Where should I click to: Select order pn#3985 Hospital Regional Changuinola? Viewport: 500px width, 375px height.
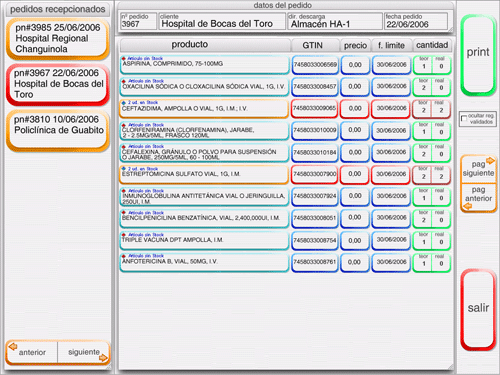tap(58, 39)
